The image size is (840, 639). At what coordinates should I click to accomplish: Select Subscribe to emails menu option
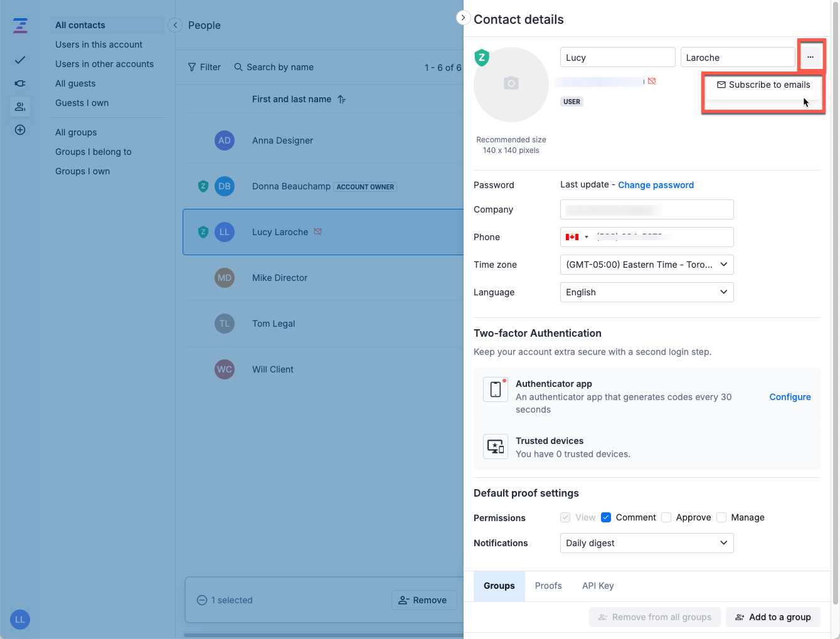click(x=763, y=85)
